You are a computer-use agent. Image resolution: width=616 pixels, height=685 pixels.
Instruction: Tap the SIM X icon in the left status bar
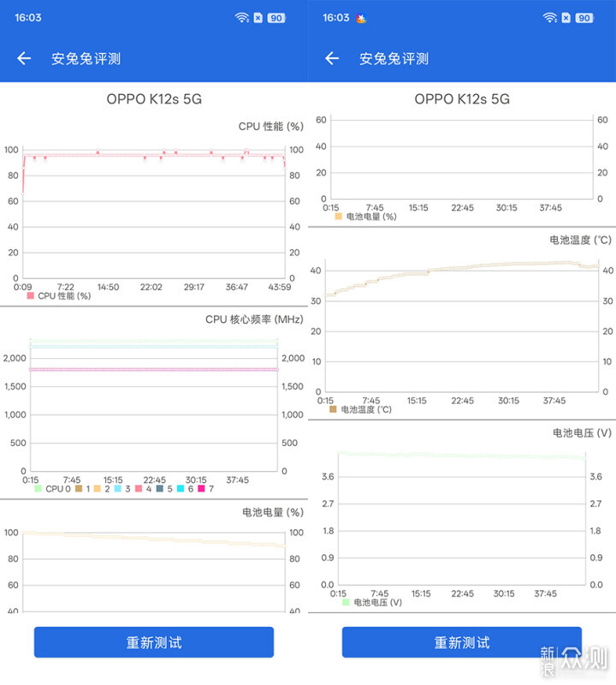pos(258,18)
